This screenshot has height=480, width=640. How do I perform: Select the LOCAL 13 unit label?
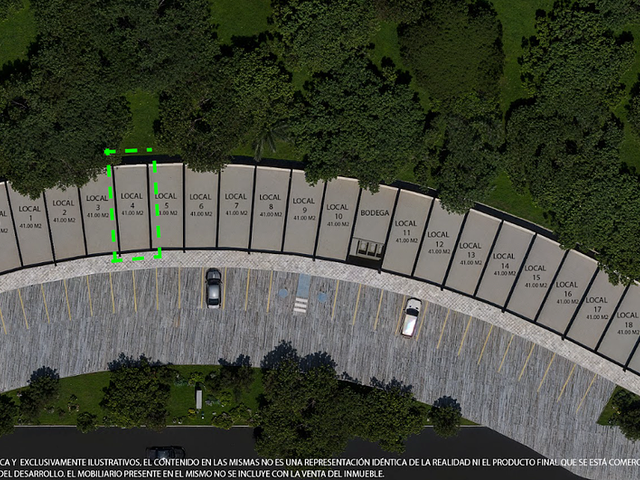(x=471, y=250)
